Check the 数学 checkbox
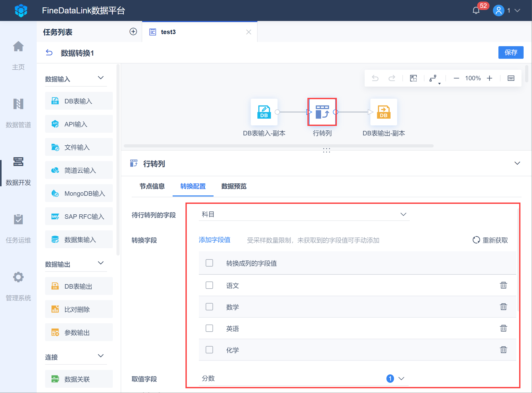Image resolution: width=532 pixels, height=393 pixels. click(209, 307)
